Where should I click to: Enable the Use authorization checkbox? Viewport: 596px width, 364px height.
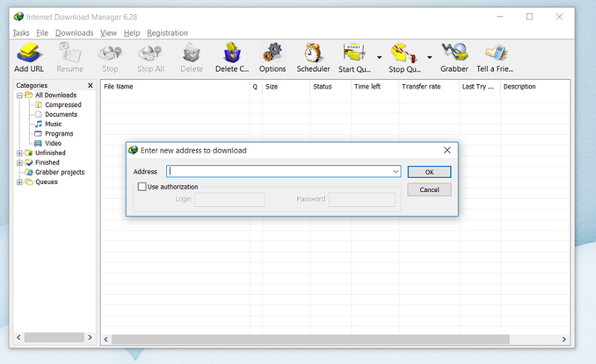click(x=142, y=187)
